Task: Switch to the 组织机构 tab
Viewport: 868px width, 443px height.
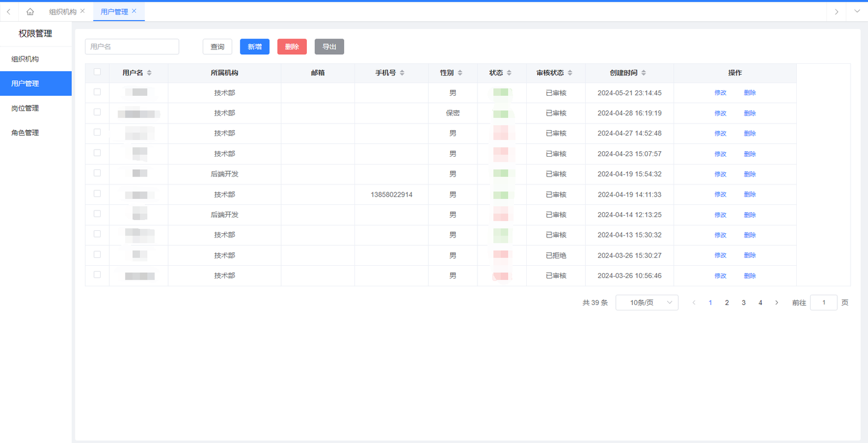Action: 63,11
